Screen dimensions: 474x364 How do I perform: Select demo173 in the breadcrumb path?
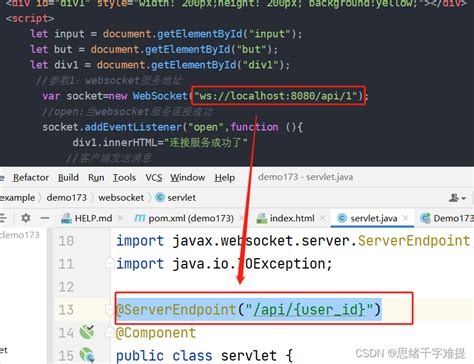(x=67, y=198)
